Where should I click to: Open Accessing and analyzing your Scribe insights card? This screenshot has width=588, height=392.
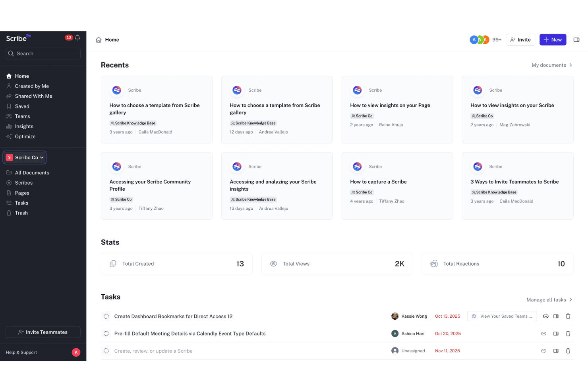coord(277,186)
